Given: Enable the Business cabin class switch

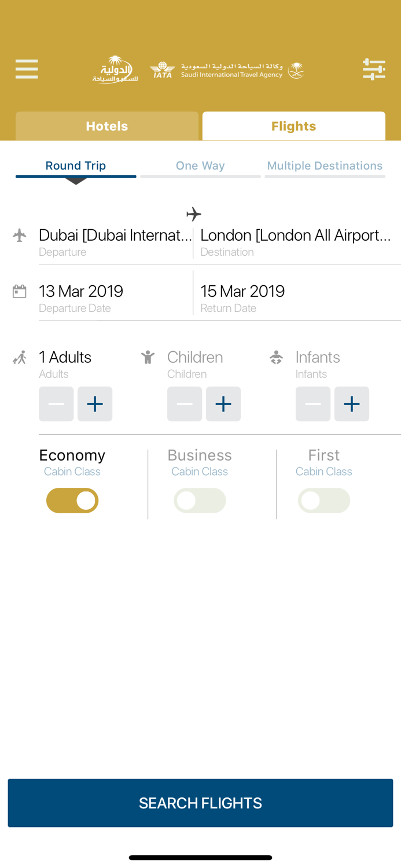Looking at the screenshot, I should pyautogui.click(x=200, y=501).
